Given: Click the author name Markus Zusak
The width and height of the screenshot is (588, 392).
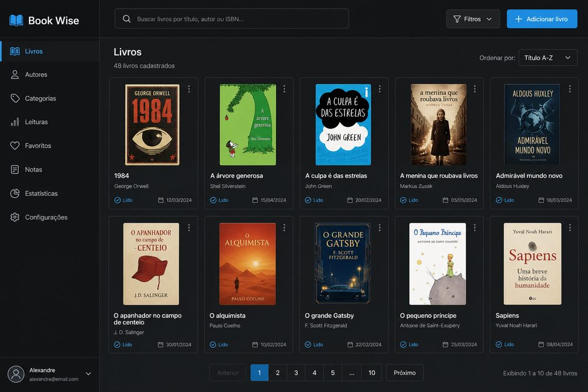Looking at the screenshot, I should [x=416, y=186].
